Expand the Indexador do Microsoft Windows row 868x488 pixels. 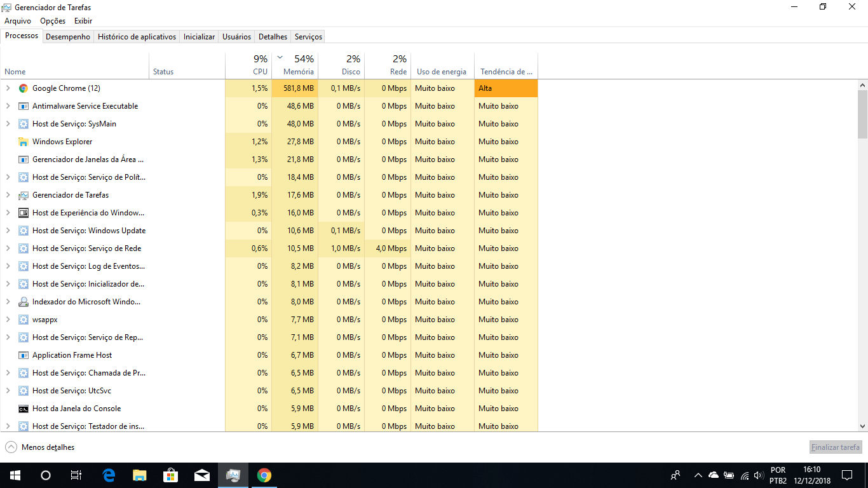pyautogui.click(x=8, y=302)
